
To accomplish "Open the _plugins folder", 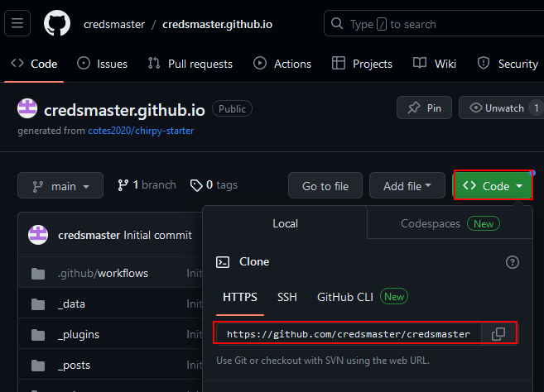I will (x=79, y=334).
